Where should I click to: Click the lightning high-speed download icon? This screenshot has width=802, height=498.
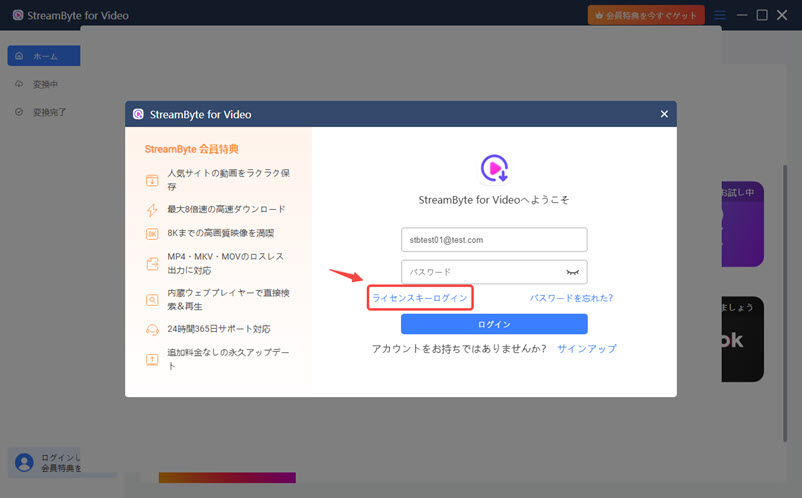pyautogui.click(x=152, y=210)
